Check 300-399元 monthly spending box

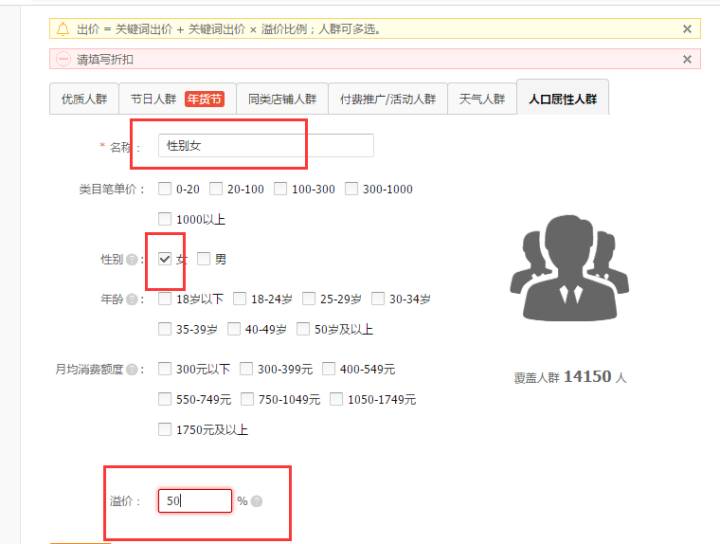click(x=246, y=369)
